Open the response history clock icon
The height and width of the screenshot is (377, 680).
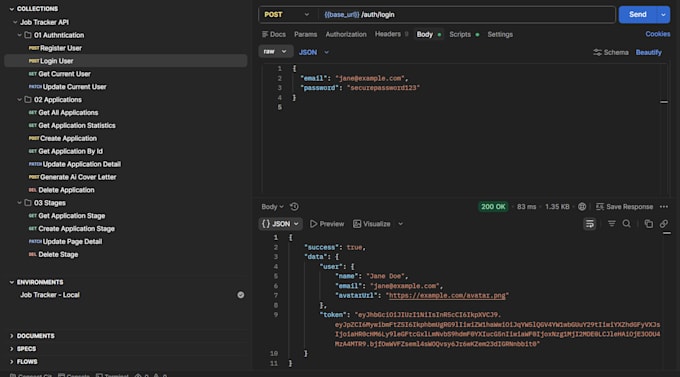[x=294, y=207]
